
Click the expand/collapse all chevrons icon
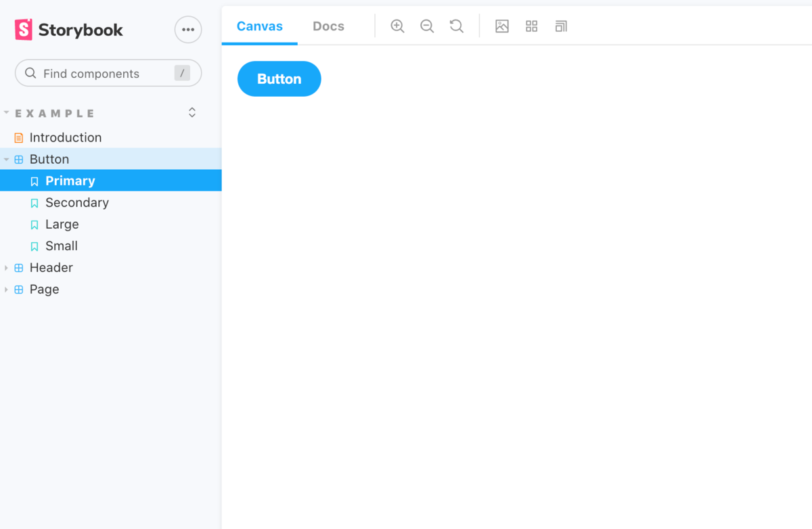click(192, 112)
